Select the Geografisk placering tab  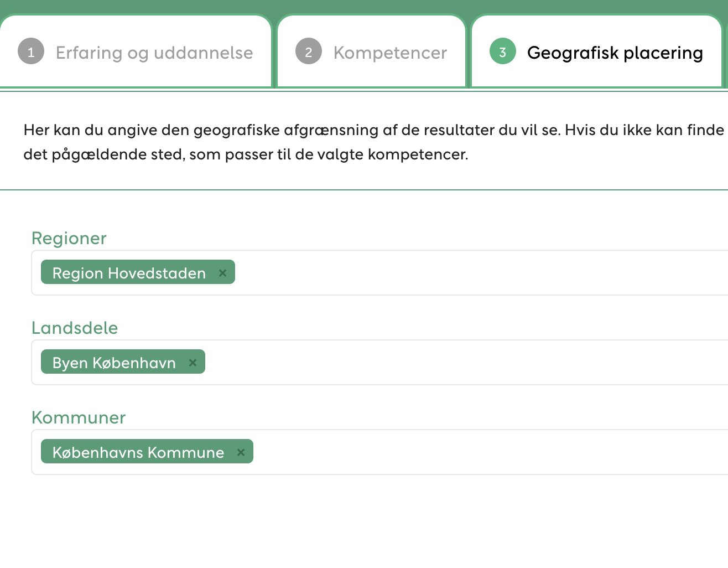click(x=615, y=53)
